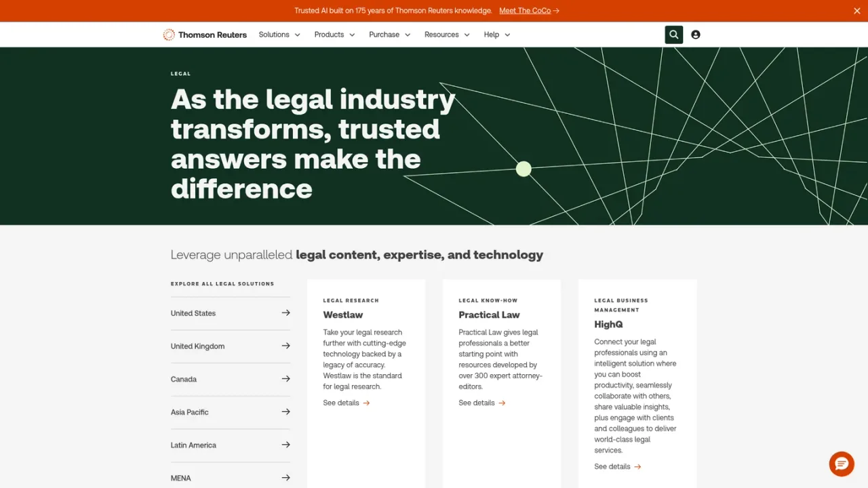This screenshot has width=868, height=488.
Task: Expand the Products menu
Action: [334, 35]
